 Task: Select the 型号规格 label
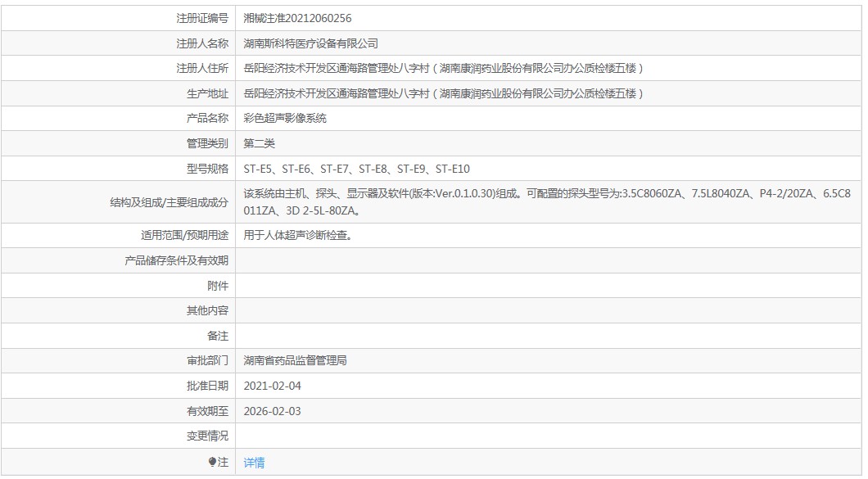[x=208, y=169]
